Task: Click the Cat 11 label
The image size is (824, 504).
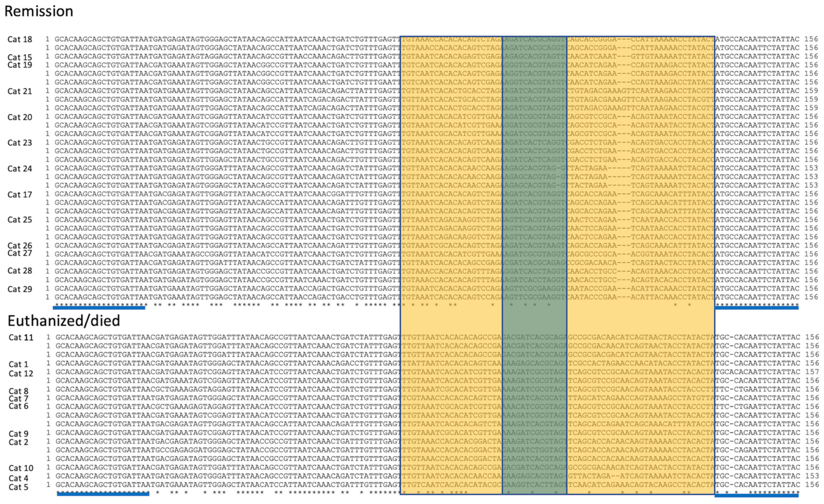Action: pyautogui.click(x=21, y=338)
